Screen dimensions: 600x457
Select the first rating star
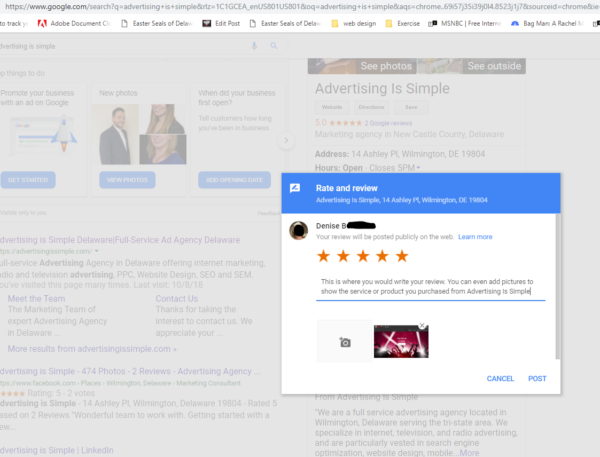324,257
